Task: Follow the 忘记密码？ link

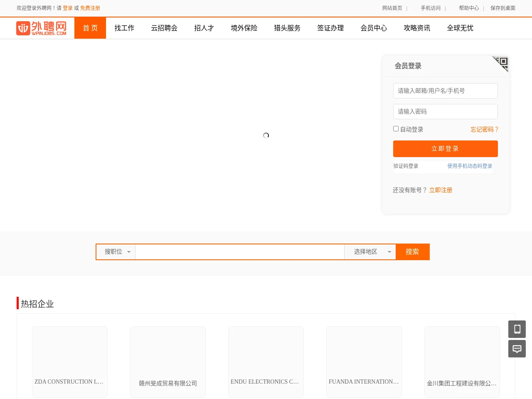Action: [484, 130]
